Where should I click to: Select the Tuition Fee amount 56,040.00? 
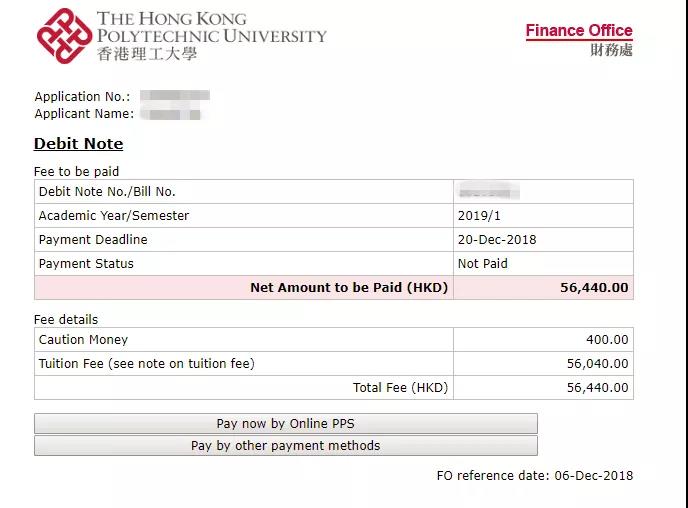coord(598,364)
